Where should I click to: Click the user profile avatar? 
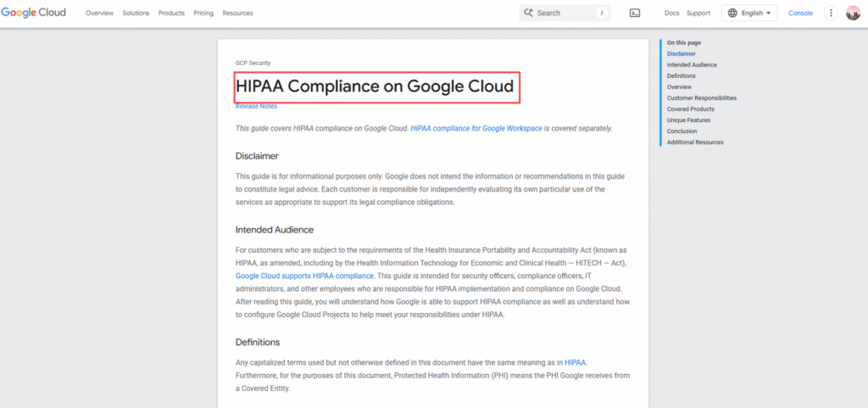(x=853, y=13)
